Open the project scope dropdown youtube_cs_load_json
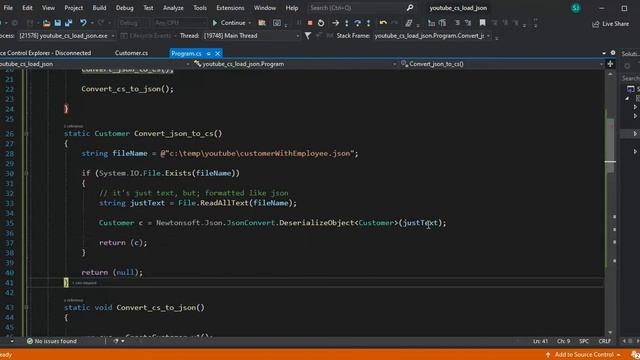640x360 pixels. click(95, 64)
